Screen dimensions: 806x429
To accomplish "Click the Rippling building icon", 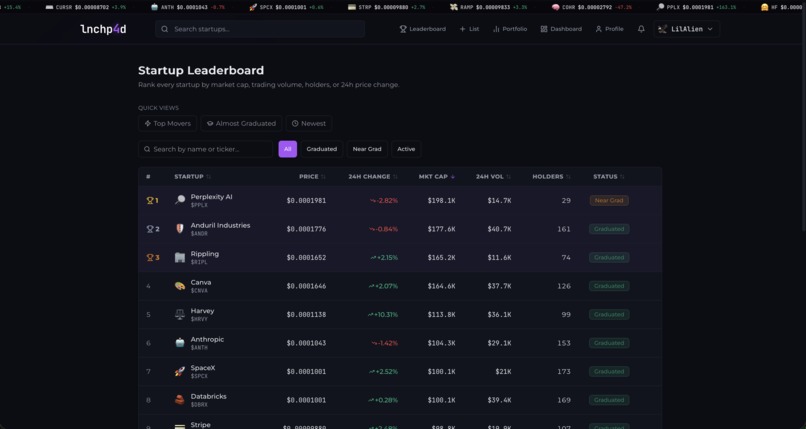I will tap(179, 257).
